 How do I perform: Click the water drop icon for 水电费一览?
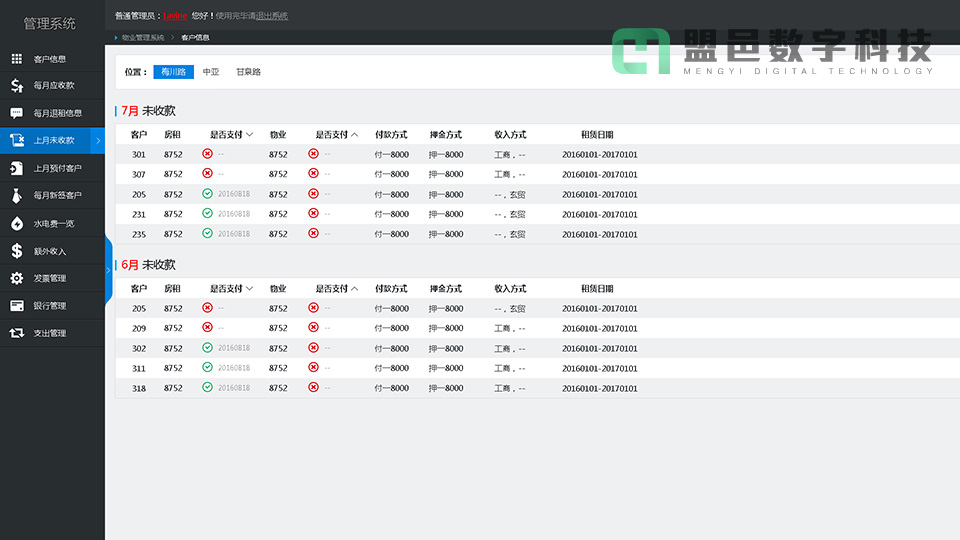point(17,223)
